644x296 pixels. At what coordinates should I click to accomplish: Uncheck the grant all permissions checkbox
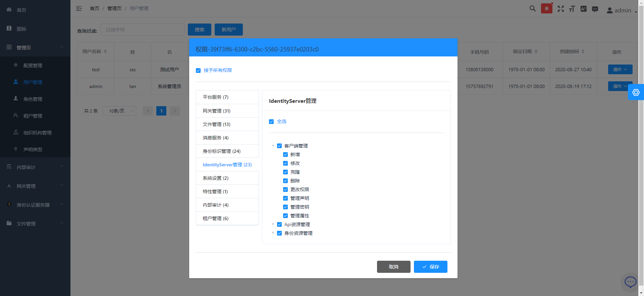coord(198,71)
